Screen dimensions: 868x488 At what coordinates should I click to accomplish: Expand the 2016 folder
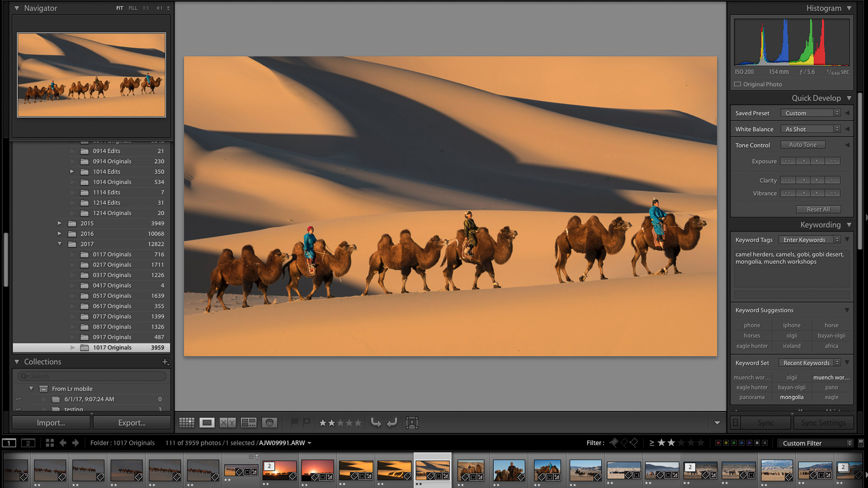tap(60, 234)
